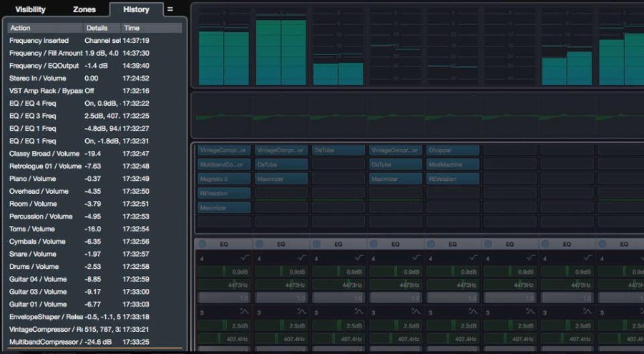Toggle EQ bypass on the fourth channel strip
Screen dimensions: 644x354
pyautogui.click(x=374, y=244)
